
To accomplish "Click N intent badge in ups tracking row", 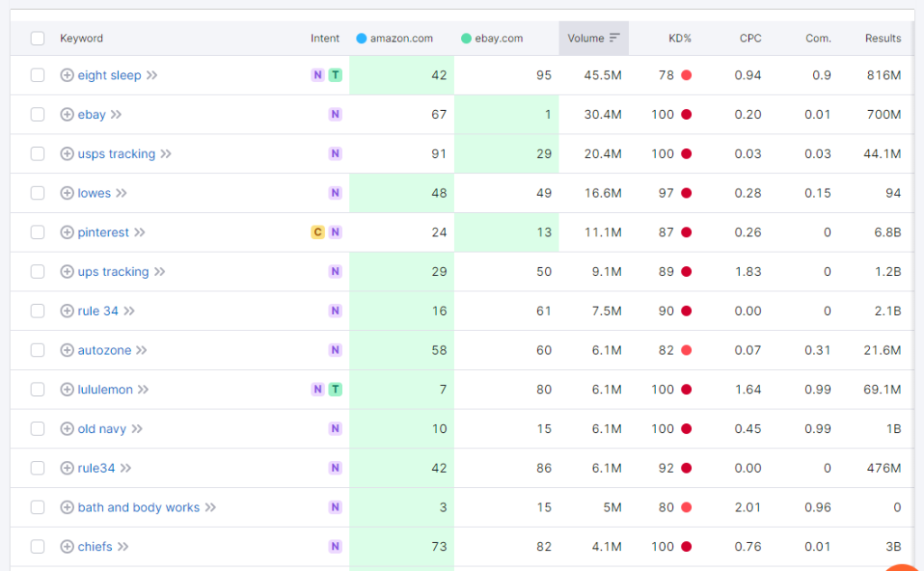I will click(x=336, y=272).
